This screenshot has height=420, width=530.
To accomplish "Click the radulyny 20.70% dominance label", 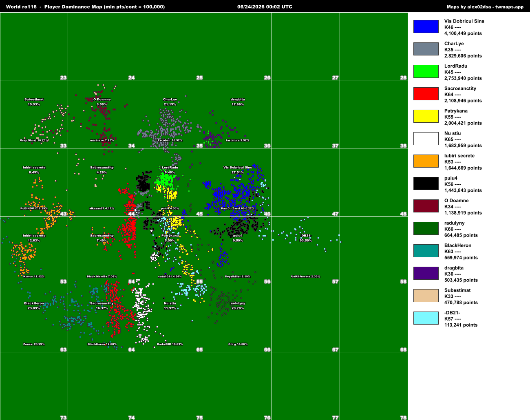I will coord(238,306).
